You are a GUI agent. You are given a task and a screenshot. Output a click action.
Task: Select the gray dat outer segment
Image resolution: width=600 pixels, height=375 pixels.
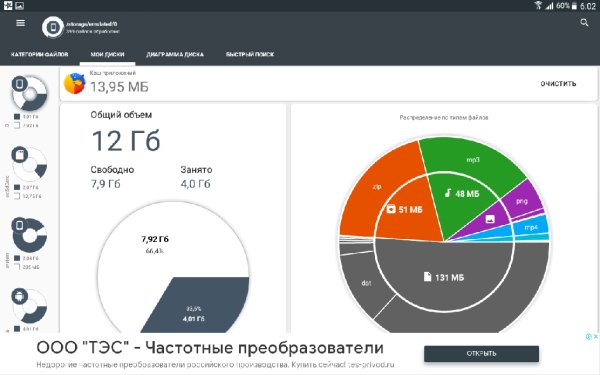(x=366, y=283)
